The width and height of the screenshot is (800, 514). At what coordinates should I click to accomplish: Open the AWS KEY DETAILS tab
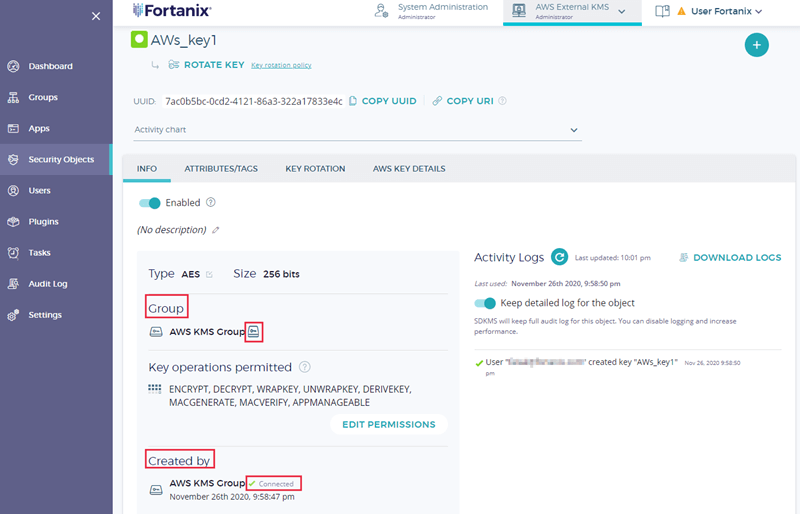point(409,169)
